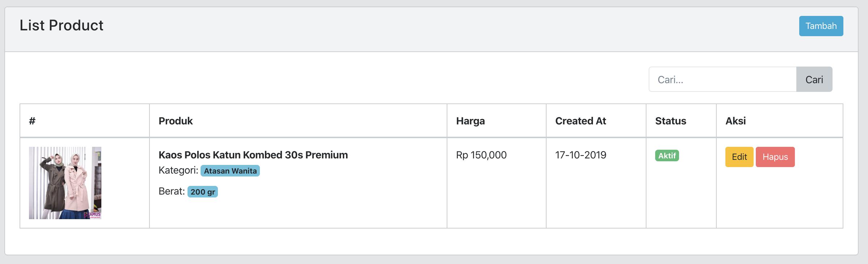Click the Atasan Wanita category badge
868x264 pixels.
coord(230,171)
